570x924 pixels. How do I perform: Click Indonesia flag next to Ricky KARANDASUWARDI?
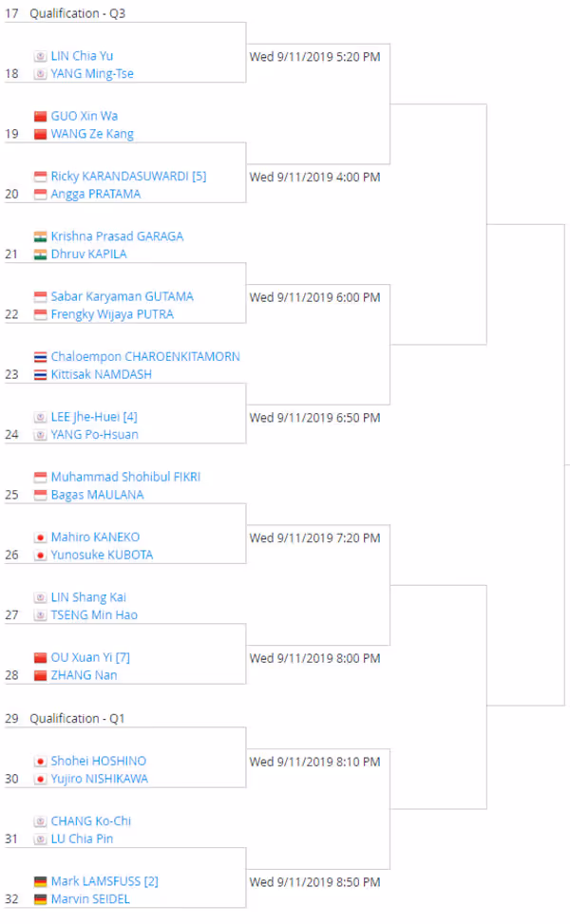click(x=40, y=177)
